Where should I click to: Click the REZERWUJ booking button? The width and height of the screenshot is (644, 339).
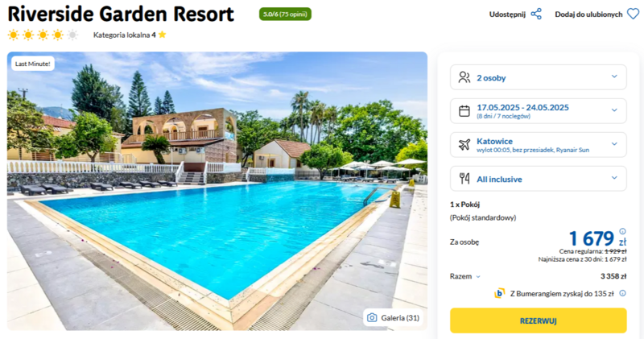pyautogui.click(x=538, y=321)
